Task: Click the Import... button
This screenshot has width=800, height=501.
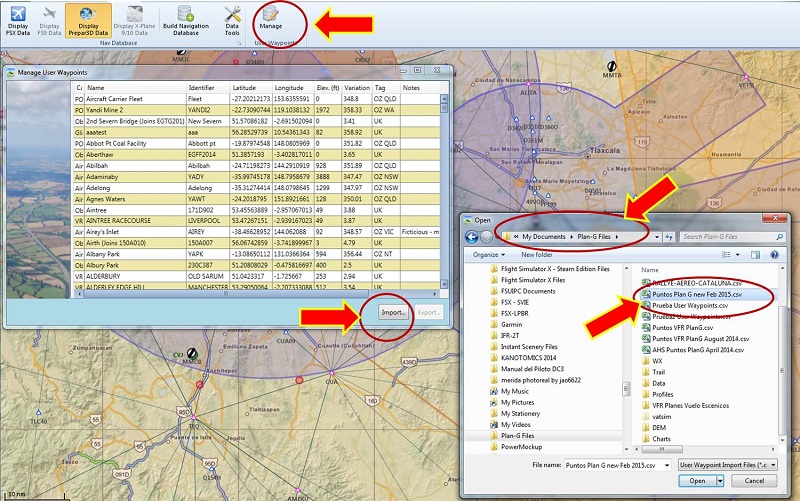Action: (393, 312)
